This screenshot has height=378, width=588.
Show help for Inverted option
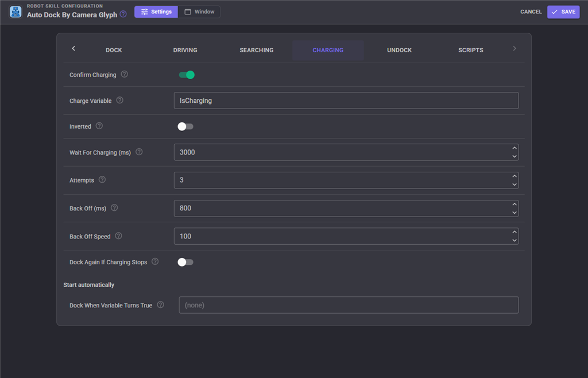tap(99, 126)
